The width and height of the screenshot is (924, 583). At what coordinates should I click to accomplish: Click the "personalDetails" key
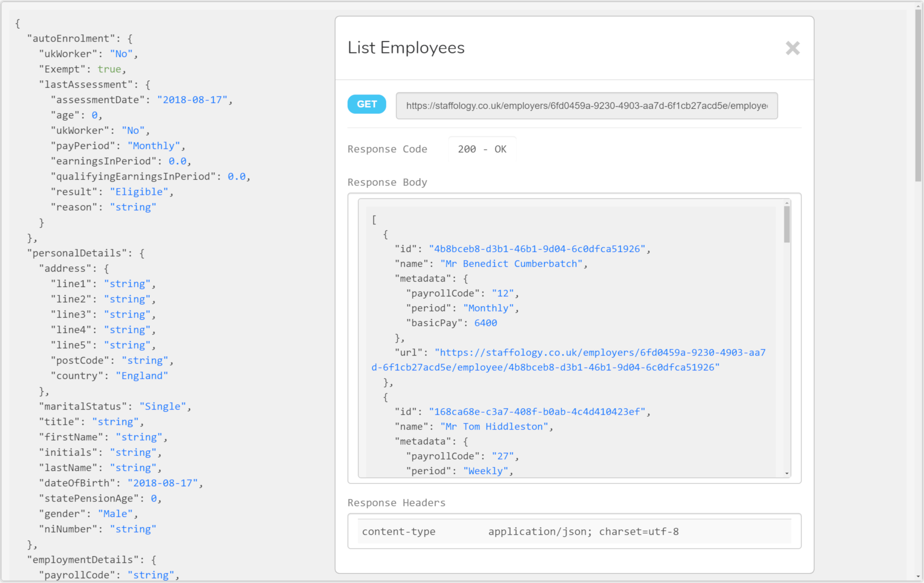tap(80, 253)
